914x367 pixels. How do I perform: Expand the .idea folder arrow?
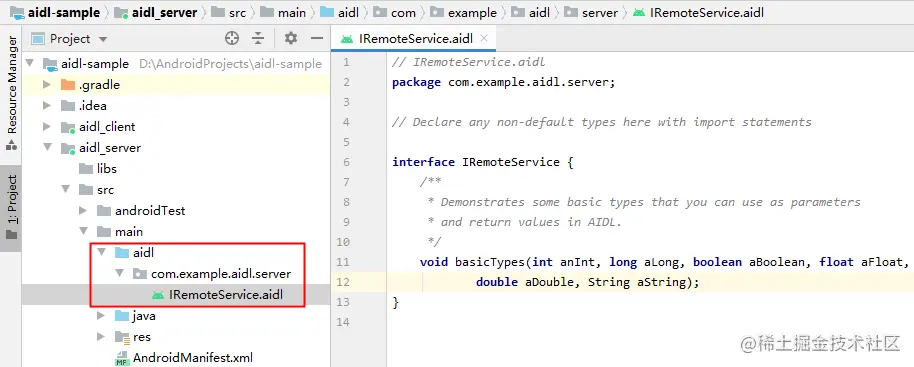pyautogui.click(x=48, y=105)
